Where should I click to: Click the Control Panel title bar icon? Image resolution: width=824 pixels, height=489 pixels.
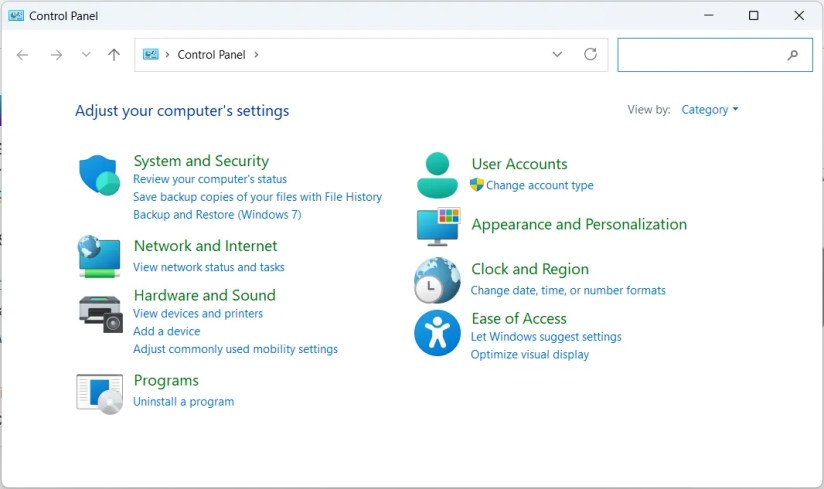[x=16, y=16]
